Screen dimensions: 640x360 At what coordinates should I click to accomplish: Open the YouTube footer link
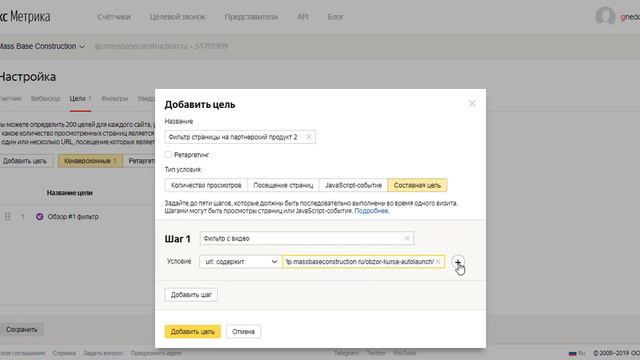pyautogui.click(x=404, y=353)
